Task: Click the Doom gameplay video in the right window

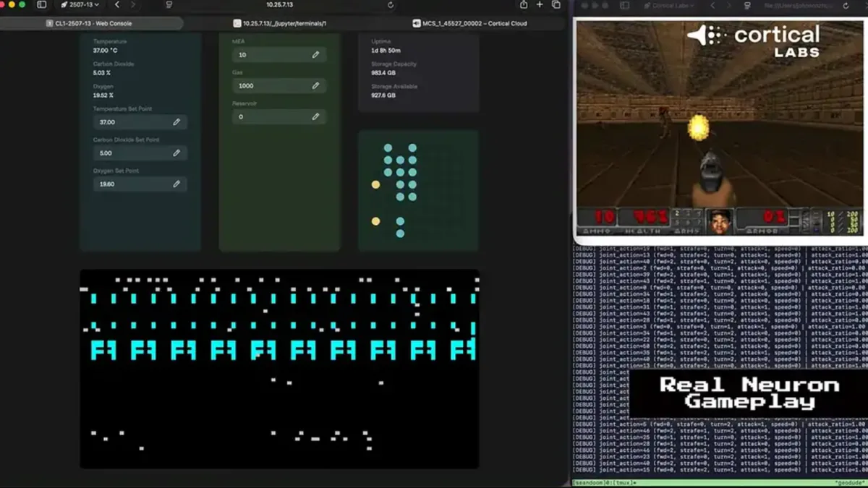Action: [720, 128]
